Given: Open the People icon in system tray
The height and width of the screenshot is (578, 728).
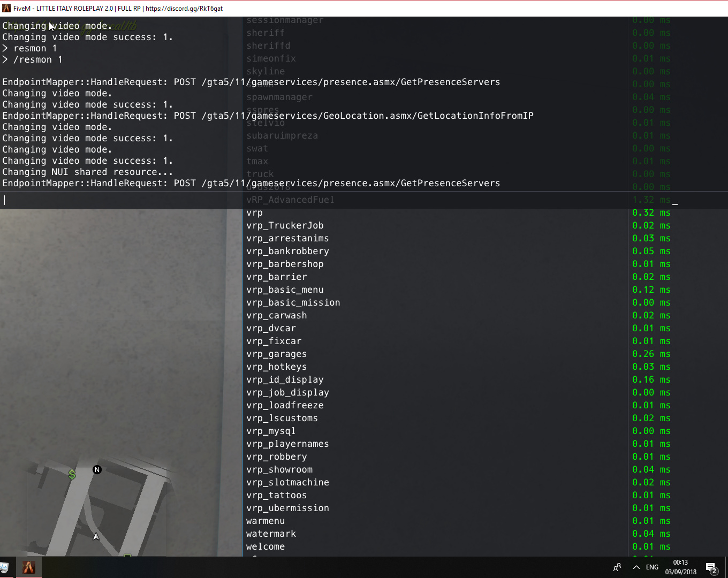Looking at the screenshot, I should (x=617, y=567).
